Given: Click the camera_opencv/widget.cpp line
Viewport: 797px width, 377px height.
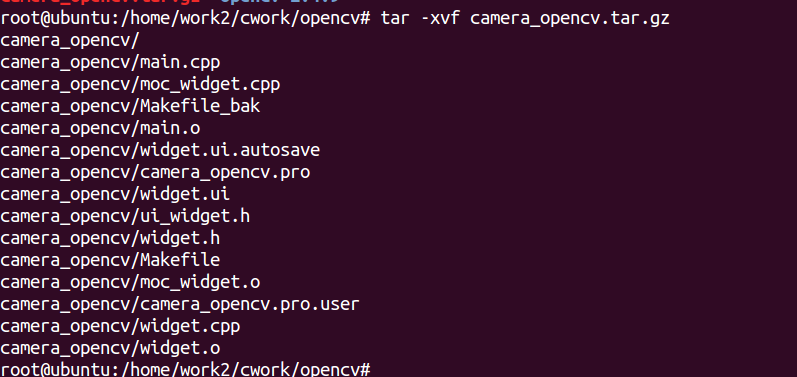Looking at the screenshot, I should pyautogui.click(x=120, y=327).
